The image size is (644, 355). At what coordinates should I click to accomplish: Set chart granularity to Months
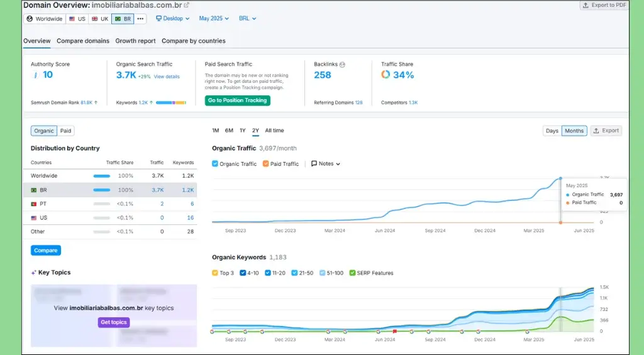[x=574, y=131]
